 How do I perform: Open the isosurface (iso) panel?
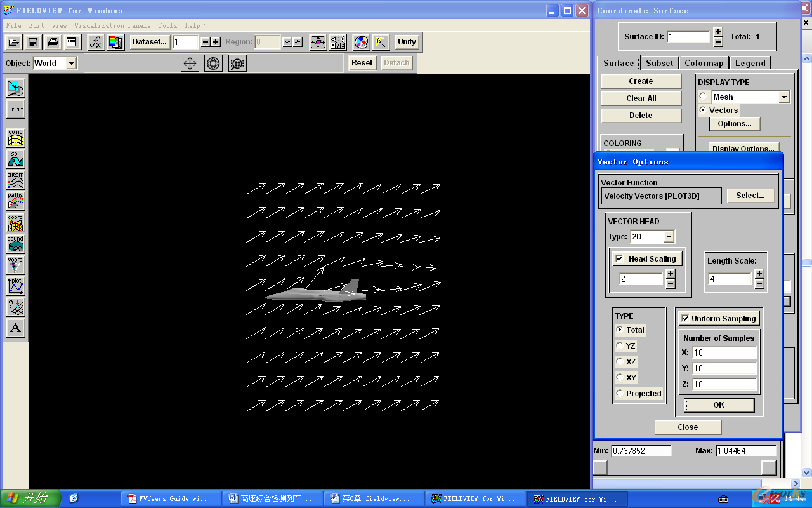[15, 159]
